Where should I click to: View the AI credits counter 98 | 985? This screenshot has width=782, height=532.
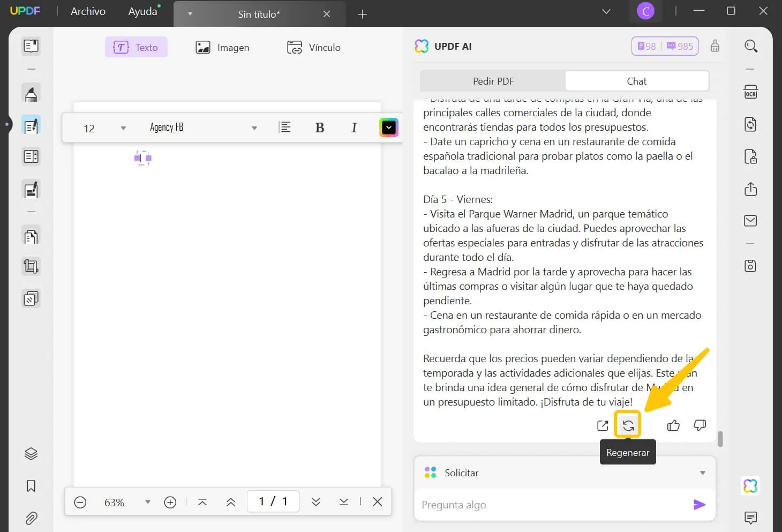[x=665, y=47]
